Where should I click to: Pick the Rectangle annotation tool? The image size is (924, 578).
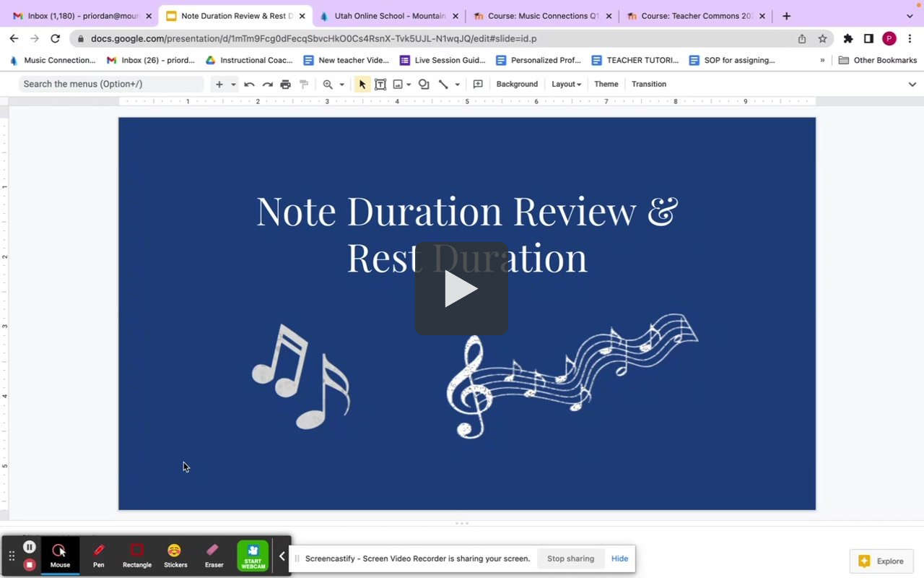(x=136, y=553)
